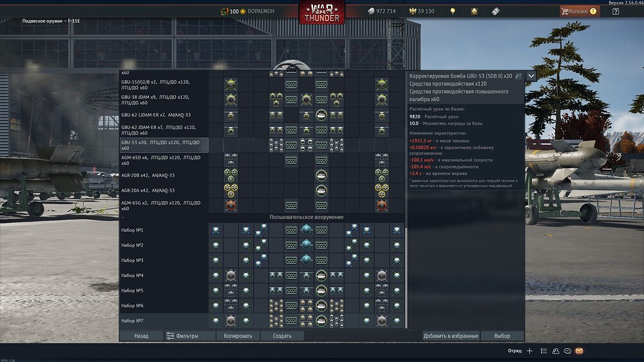Select the drop tank icon in Набор №2
Image resolution: width=644 pixels, height=362 pixels.
tap(306, 245)
